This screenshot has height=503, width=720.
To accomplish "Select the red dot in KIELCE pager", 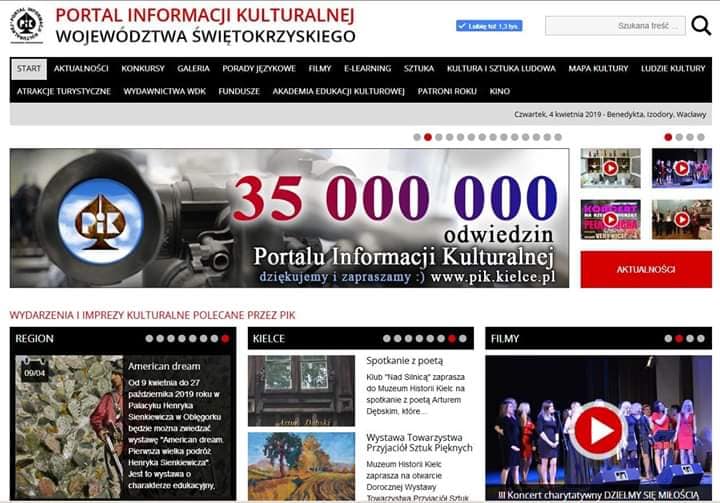I will (452, 339).
